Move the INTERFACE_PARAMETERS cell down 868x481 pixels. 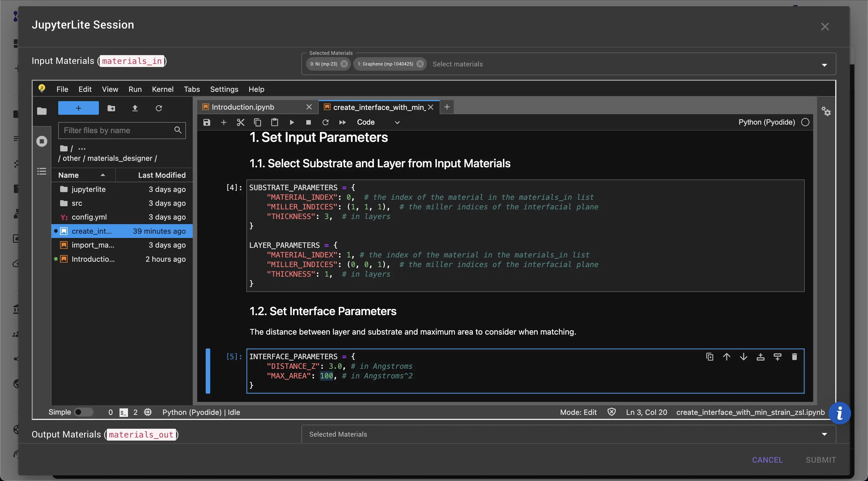pyautogui.click(x=744, y=357)
